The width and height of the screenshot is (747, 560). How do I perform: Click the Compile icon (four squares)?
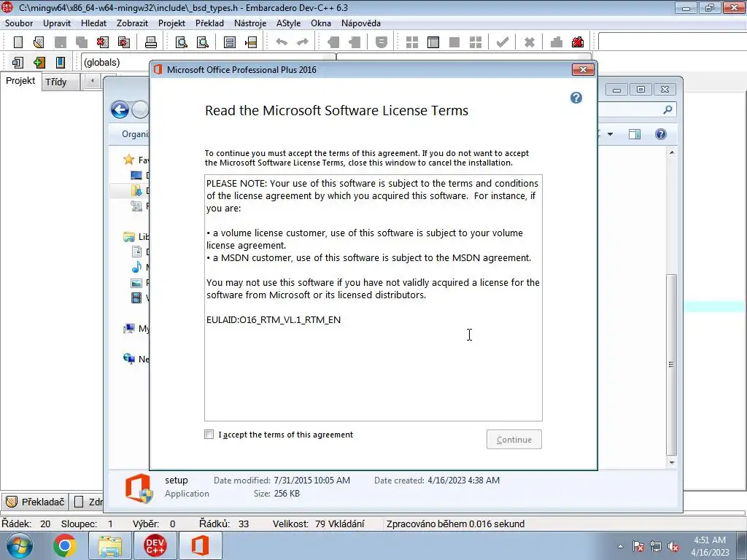412,42
